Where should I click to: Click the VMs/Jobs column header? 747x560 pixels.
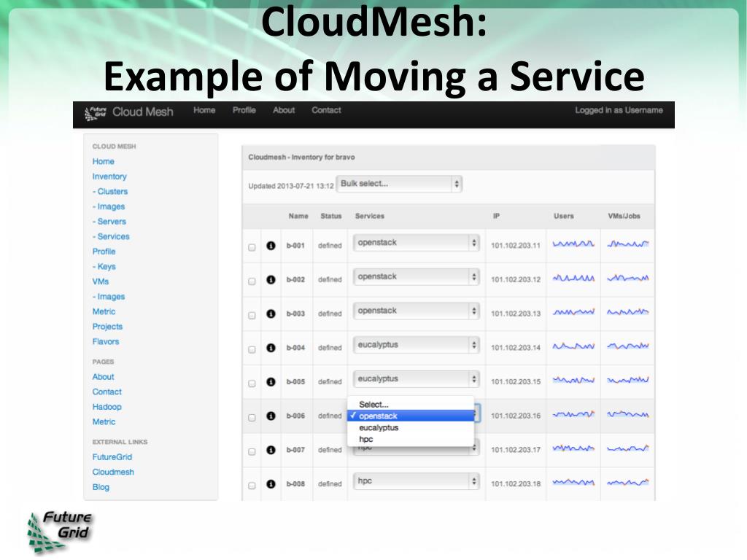(624, 216)
